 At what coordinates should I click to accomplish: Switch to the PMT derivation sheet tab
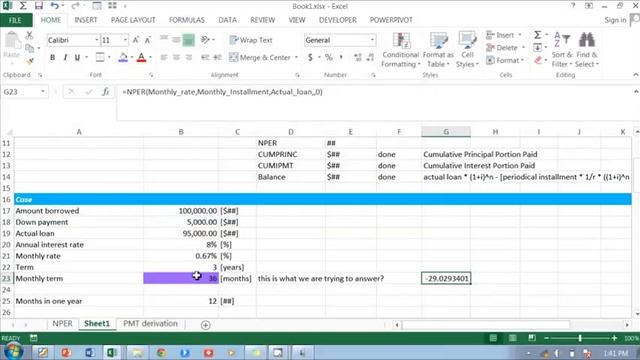(150, 324)
